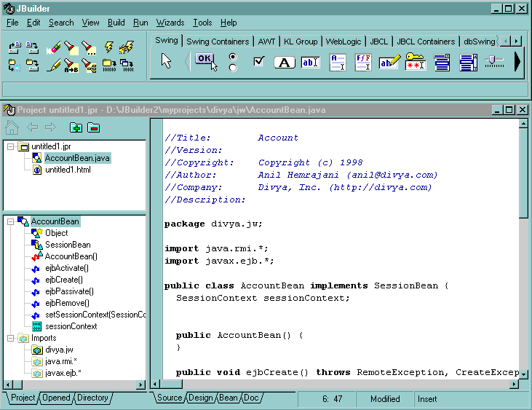Open the Tools menu

[202, 23]
